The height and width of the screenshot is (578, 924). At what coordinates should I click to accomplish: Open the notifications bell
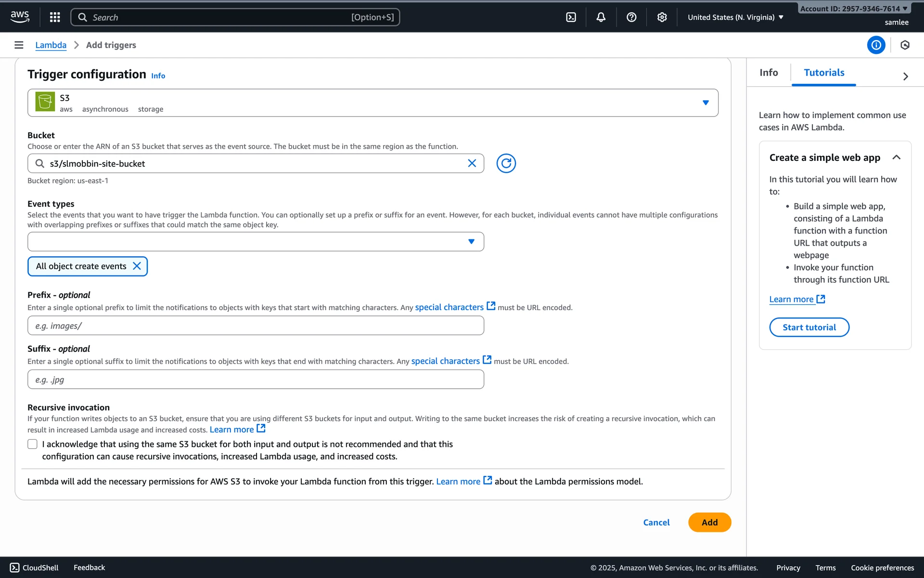pyautogui.click(x=601, y=17)
